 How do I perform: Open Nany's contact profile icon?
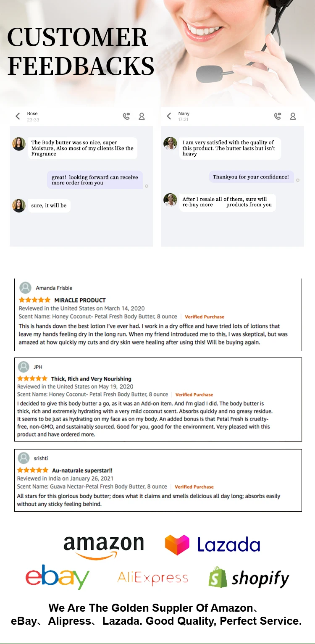click(293, 116)
